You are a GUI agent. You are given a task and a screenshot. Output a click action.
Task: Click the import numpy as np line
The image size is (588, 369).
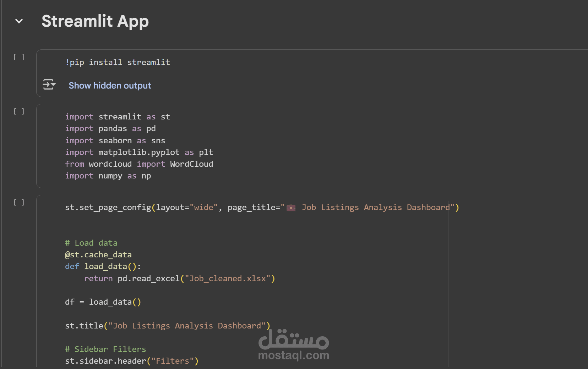pos(108,176)
